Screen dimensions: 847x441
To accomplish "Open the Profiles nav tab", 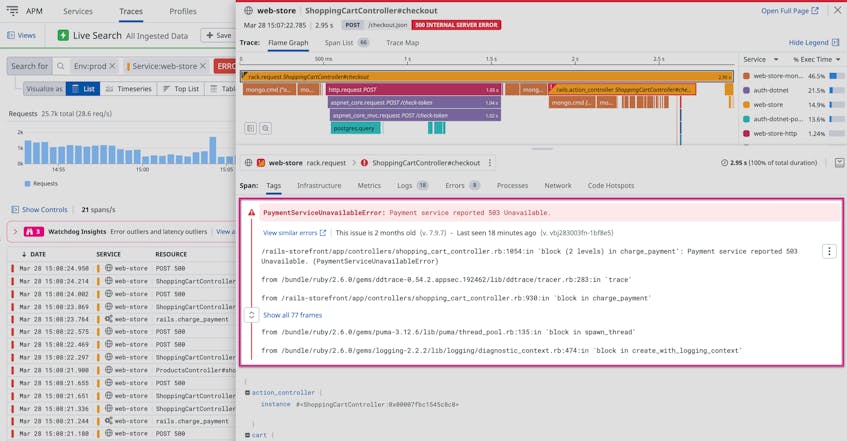I will pos(183,11).
